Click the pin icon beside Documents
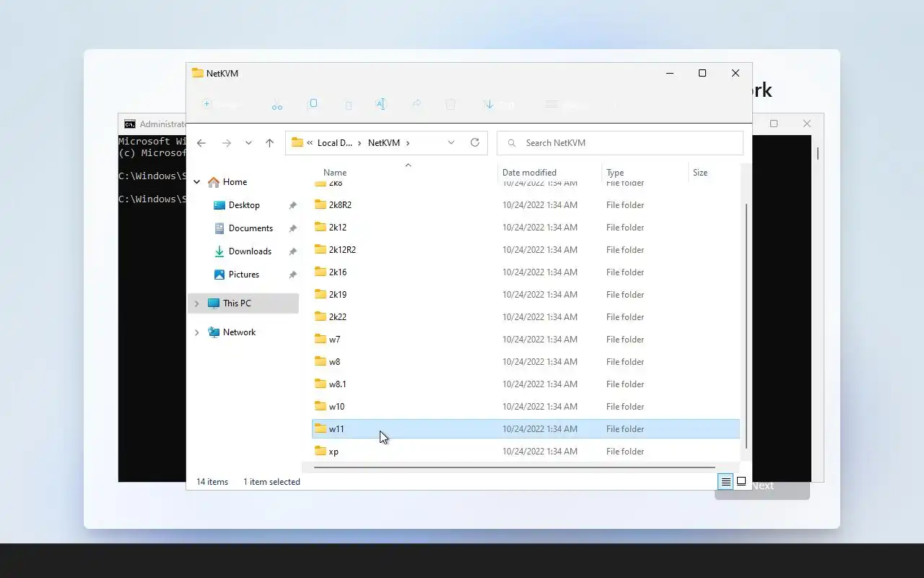The width and height of the screenshot is (924, 578). pyautogui.click(x=292, y=228)
